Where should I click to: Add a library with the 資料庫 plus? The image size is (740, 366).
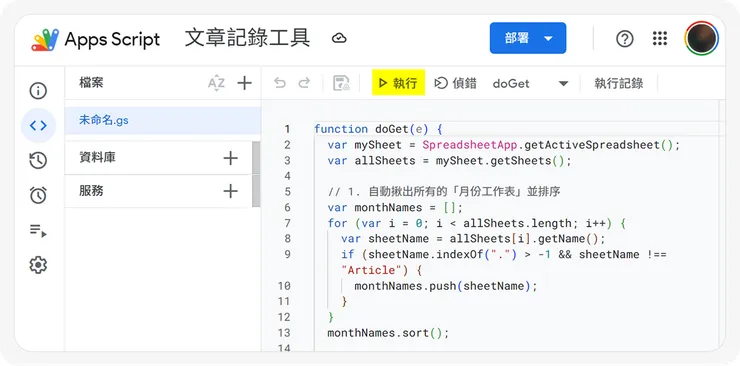click(230, 158)
